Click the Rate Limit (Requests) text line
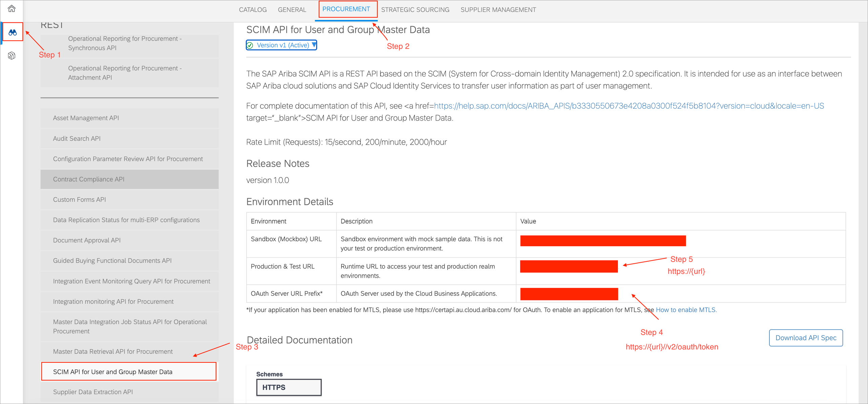 [x=347, y=142]
